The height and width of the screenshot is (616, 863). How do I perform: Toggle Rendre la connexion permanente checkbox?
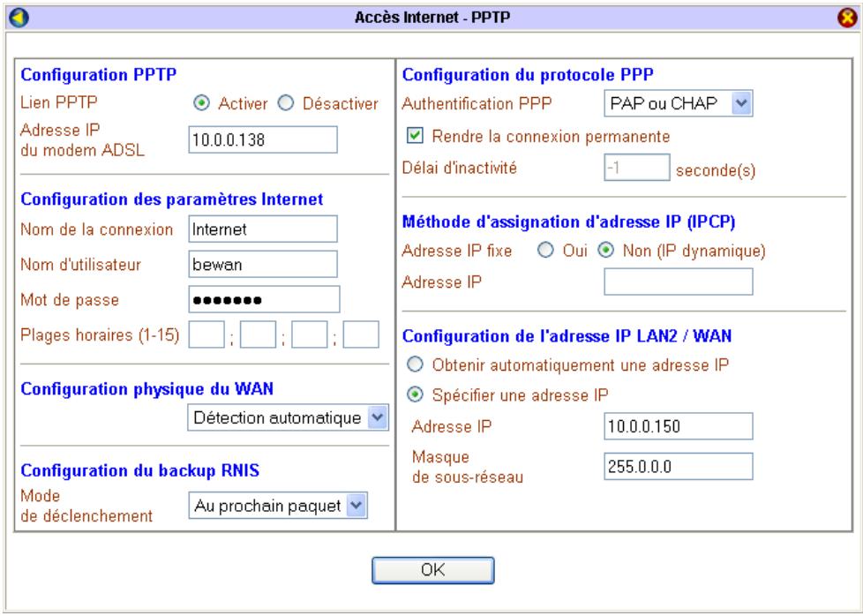pos(415,136)
